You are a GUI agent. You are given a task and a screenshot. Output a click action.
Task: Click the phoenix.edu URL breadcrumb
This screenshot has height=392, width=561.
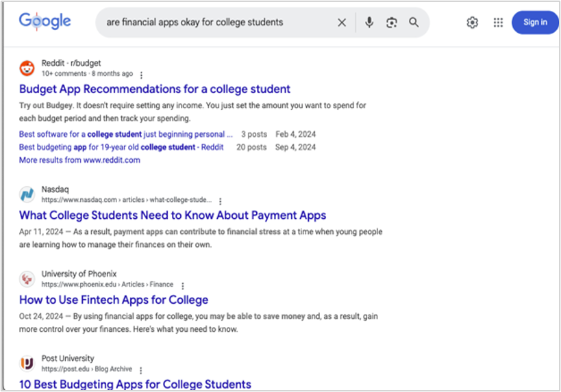tap(108, 285)
